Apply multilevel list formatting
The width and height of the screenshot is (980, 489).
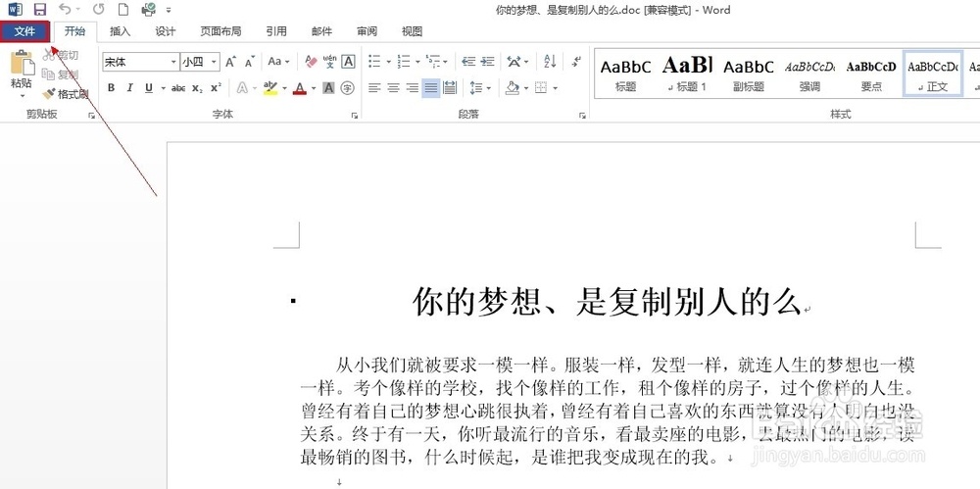432,62
